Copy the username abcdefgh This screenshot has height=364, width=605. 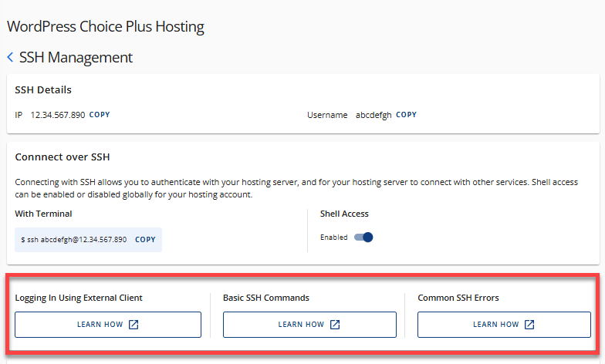pos(406,115)
